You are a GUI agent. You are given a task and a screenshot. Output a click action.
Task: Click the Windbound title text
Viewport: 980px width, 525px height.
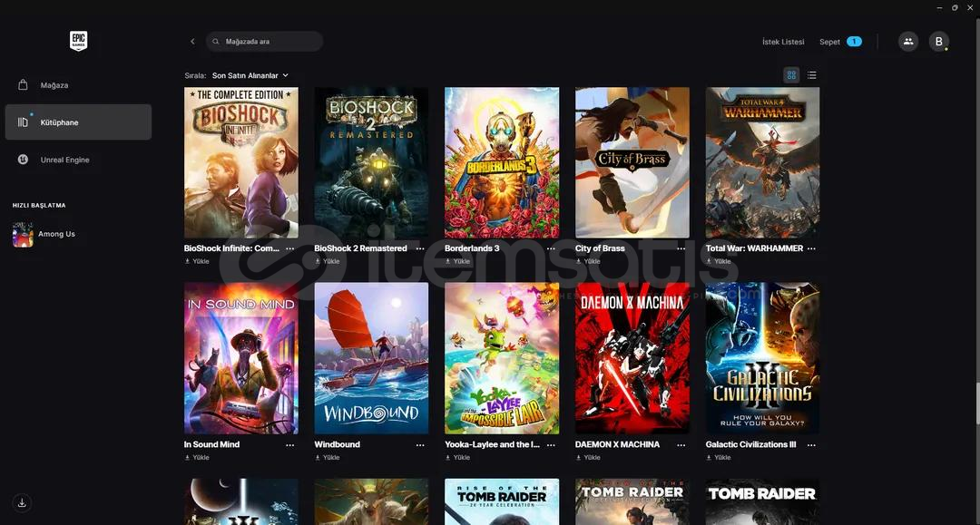(337, 444)
